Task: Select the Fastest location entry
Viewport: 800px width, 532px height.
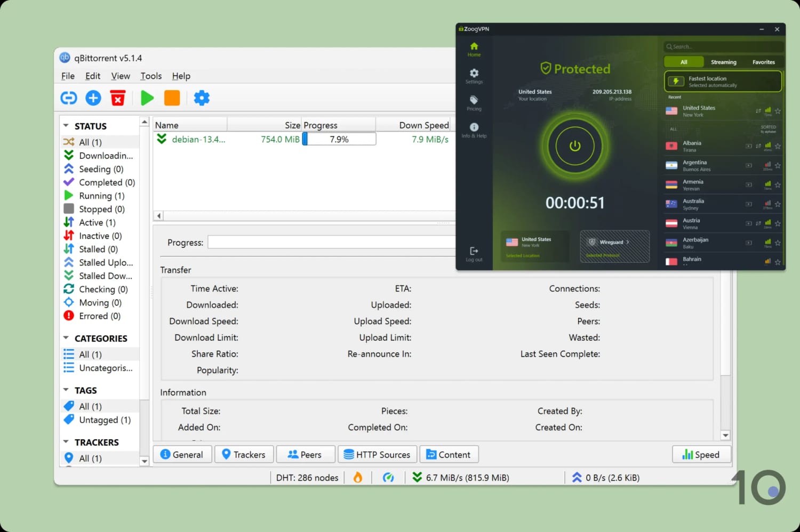Action: click(722, 81)
